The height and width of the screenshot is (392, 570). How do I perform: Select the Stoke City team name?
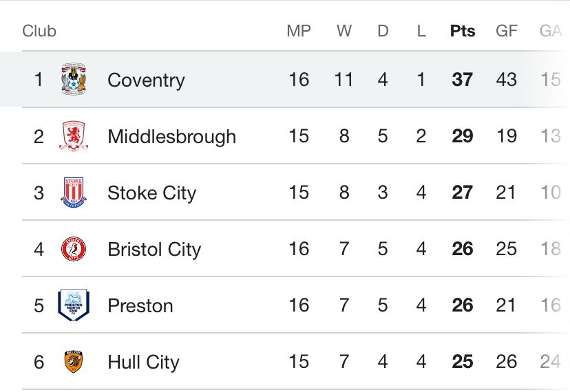pyautogui.click(x=152, y=193)
